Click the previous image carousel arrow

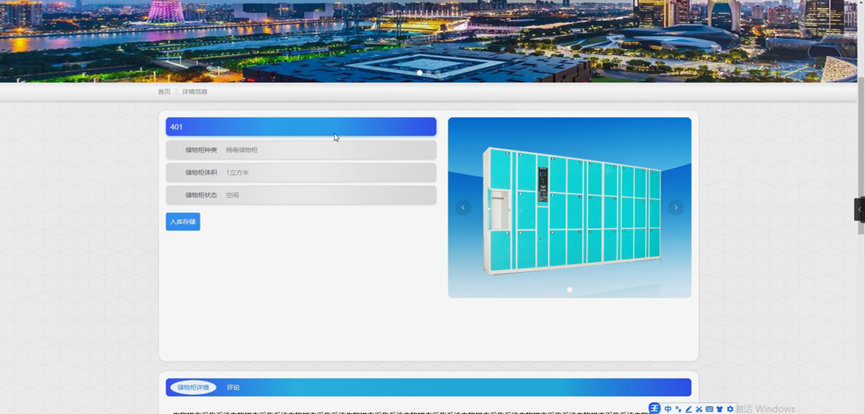pos(463,207)
